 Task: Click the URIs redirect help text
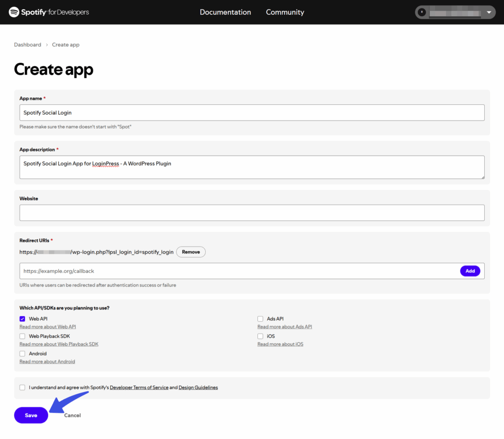[98, 285]
